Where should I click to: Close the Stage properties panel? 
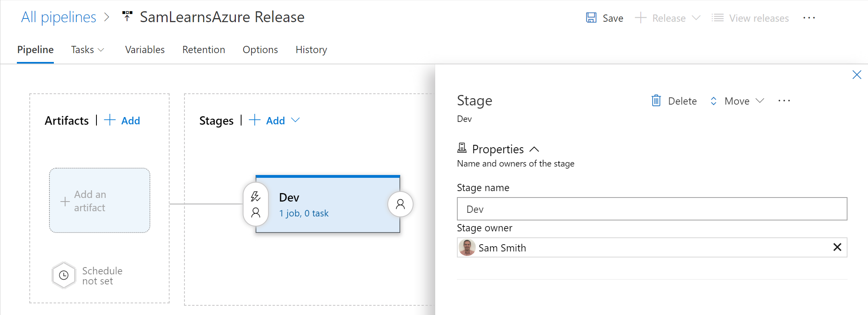click(856, 75)
